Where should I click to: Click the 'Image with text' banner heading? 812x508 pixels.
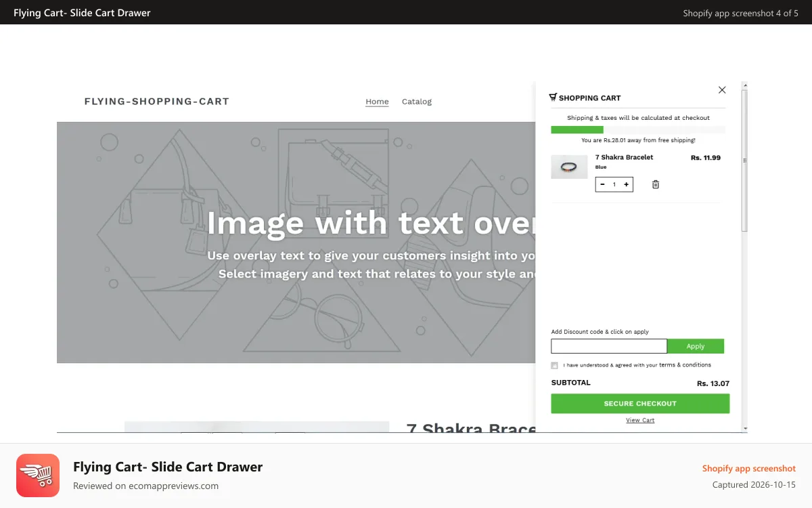pyautogui.click(x=371, y=224)
